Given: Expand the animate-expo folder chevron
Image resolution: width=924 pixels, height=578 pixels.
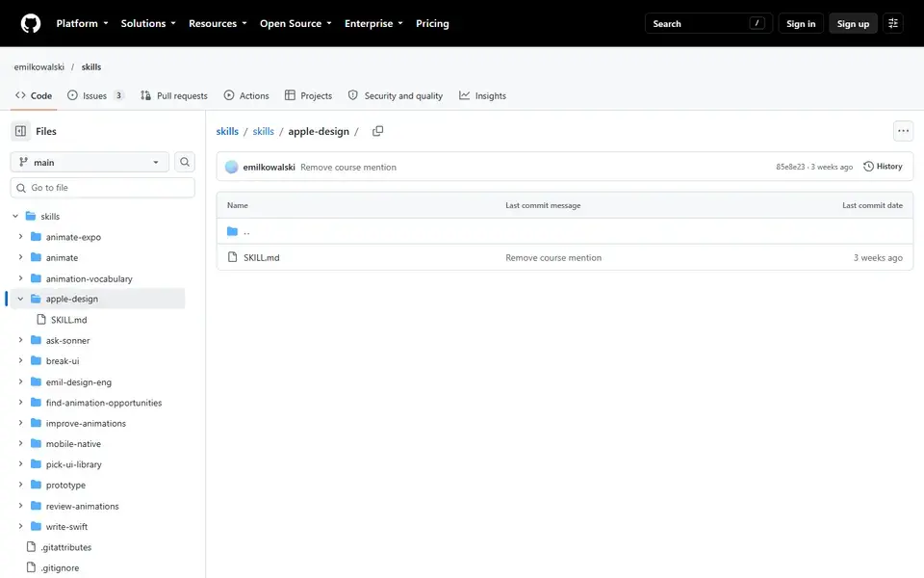Looking at the screenshot, I should [20, 237].
